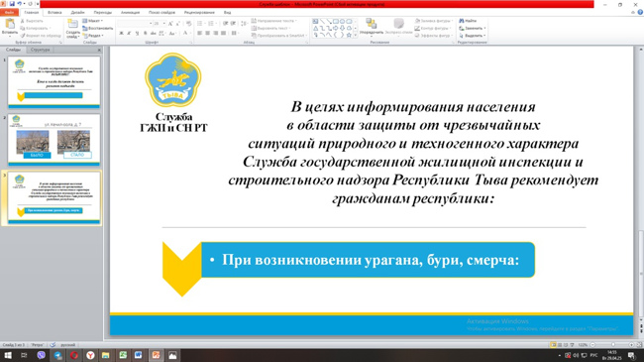Click the Файл (File) button

10,12
